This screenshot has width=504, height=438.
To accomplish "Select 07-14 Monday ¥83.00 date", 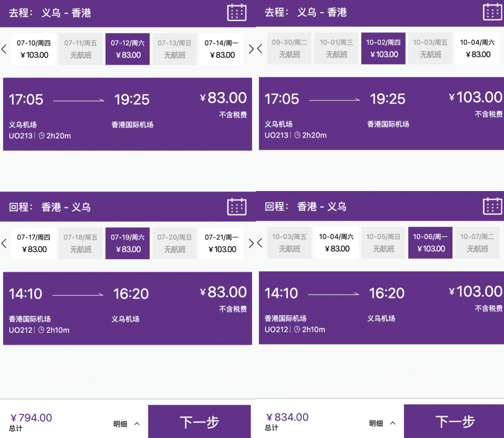I will (222, 49).
